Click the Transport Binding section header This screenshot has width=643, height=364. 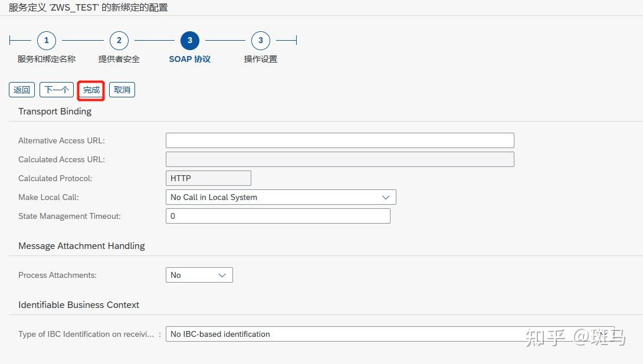click(x=54, y=111)
